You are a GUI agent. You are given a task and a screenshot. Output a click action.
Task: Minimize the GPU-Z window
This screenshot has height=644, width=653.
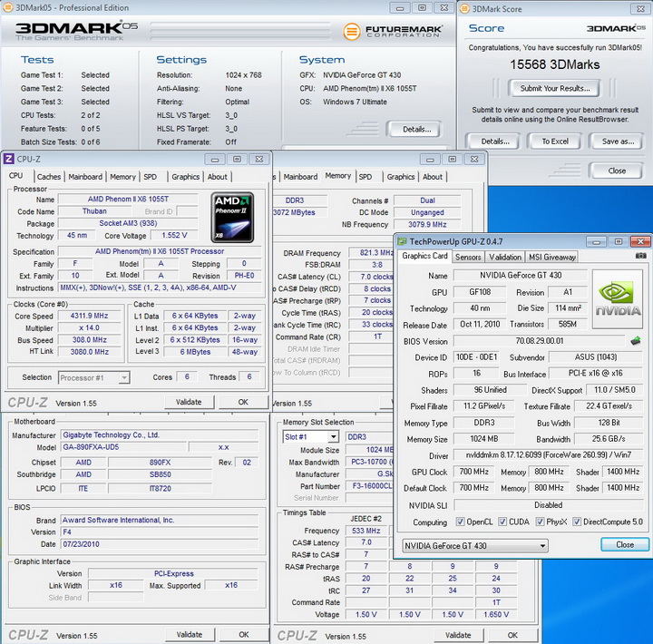coord(597,241)
